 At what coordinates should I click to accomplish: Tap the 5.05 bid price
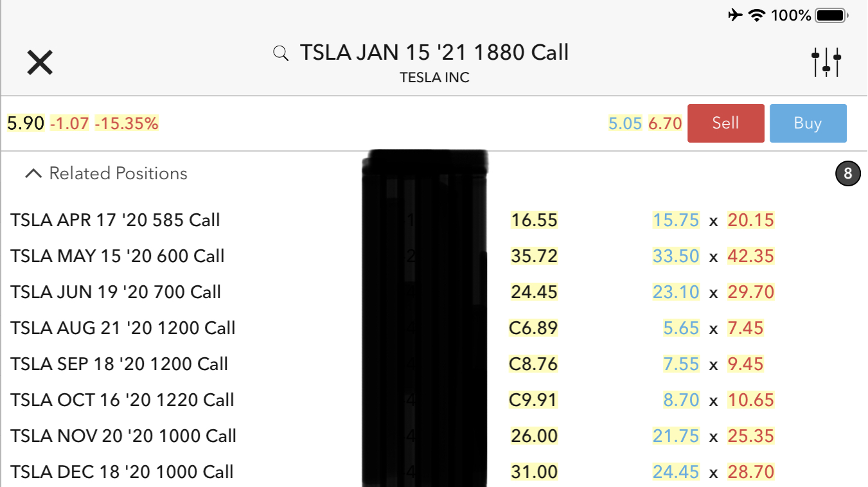click(624, 123)
